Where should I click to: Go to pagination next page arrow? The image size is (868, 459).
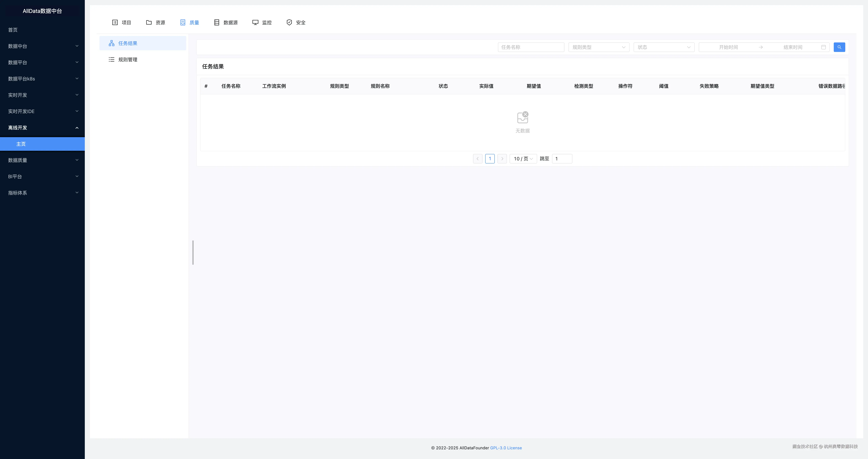502,159
